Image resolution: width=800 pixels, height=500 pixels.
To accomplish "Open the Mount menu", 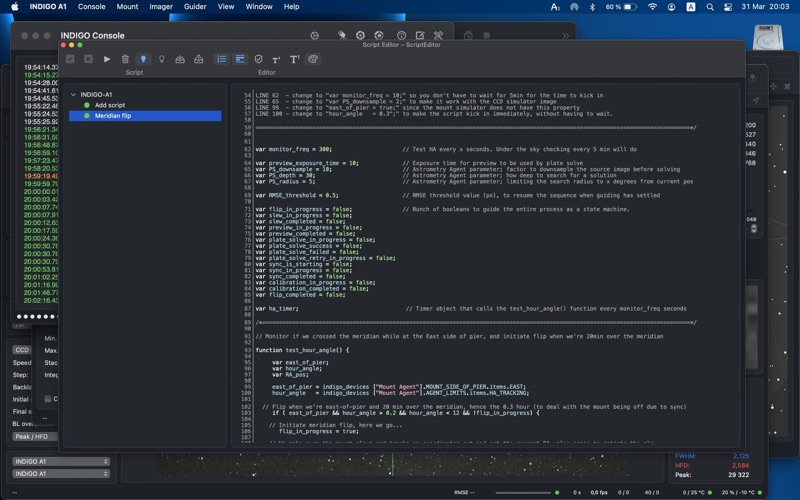I will (x=127, y=7).
